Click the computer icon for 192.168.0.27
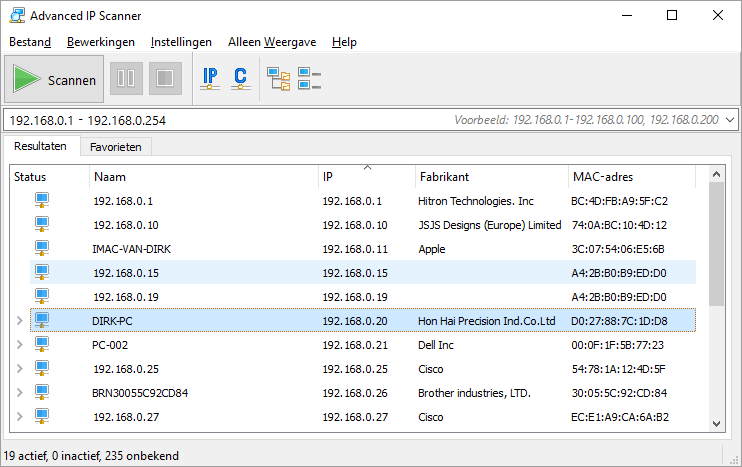Screen dimensions: 742x467 (42, 416)
